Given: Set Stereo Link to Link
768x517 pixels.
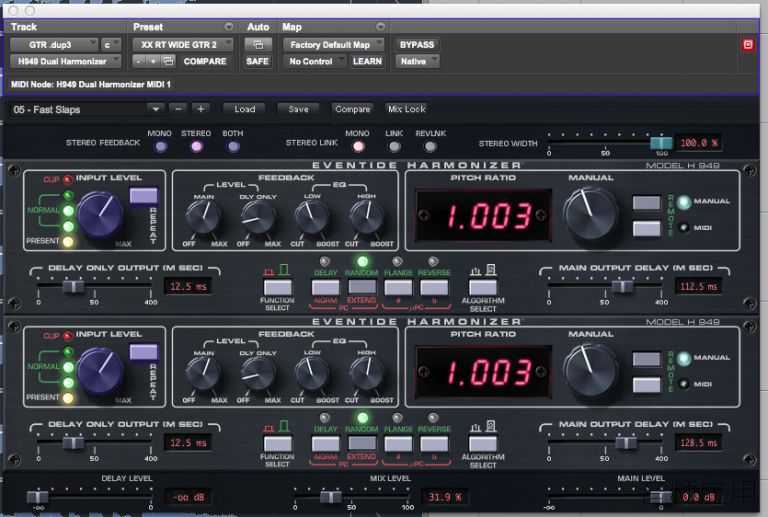Looking at the screenshot, I should 394,146.
